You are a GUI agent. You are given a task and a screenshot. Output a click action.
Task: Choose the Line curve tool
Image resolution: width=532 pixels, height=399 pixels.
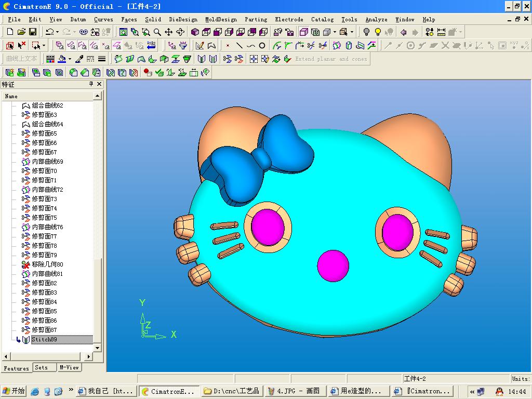[x=239, y=45]
